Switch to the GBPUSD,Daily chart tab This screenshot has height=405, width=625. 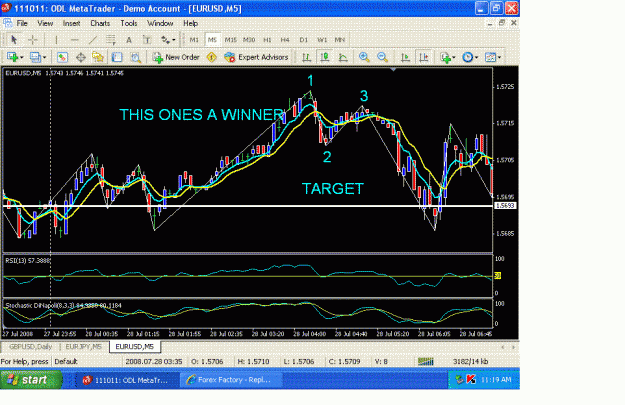[31, 347]
